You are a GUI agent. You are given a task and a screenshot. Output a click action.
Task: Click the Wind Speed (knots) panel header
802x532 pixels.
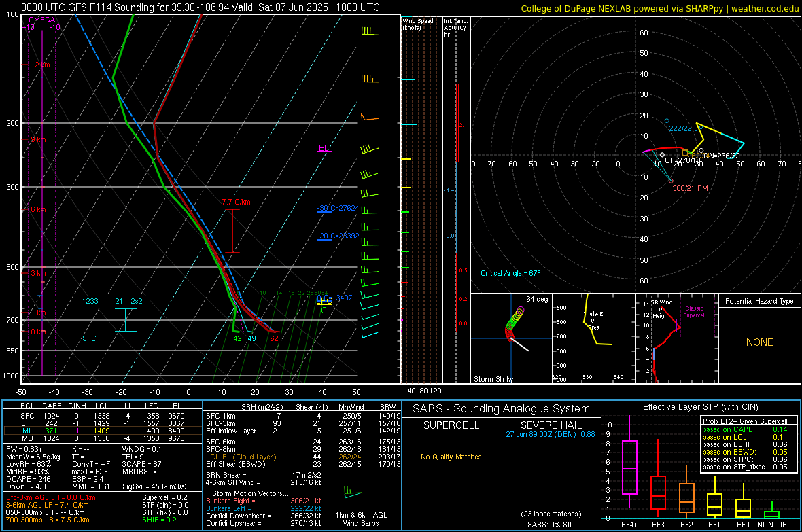coord(418,24)
